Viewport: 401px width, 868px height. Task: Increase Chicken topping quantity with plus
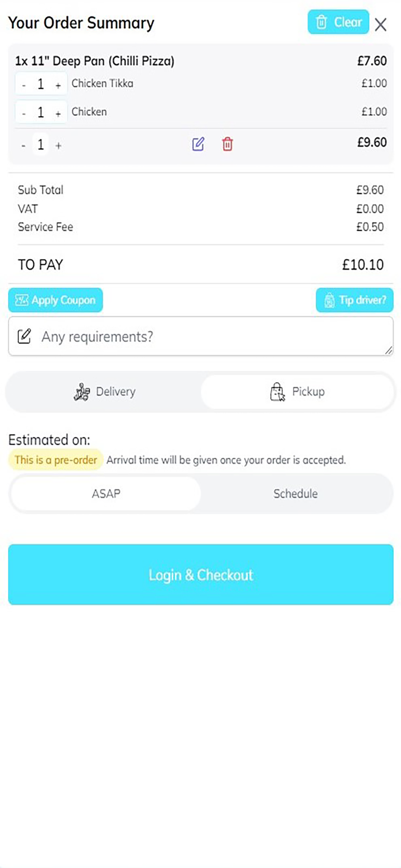pyautogui.click(x=58, y=114)
